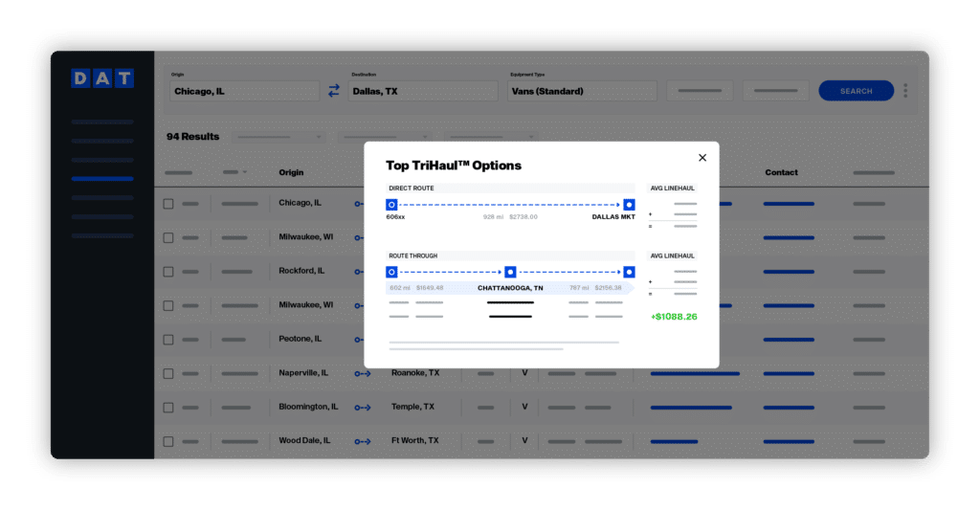Click the Route Through final destination marker

[x=629, y=272]
